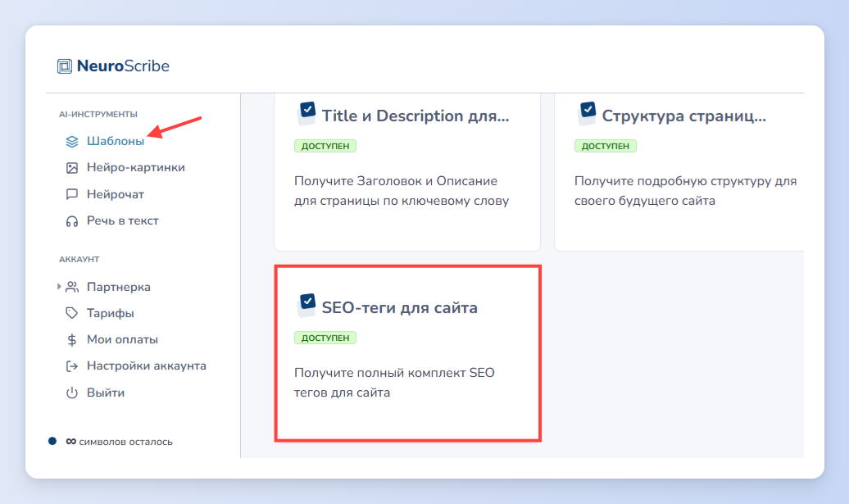Image resolution: width=849 pixels, height=504 pixels.
Task: Click the Настройки аккаунта icon
Action: pos(72,366)
